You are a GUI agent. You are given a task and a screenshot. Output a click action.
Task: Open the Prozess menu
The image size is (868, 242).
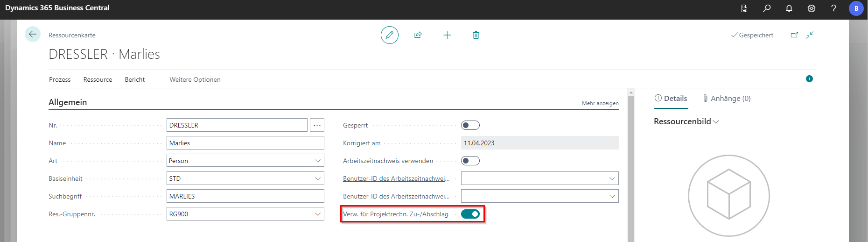60,79
